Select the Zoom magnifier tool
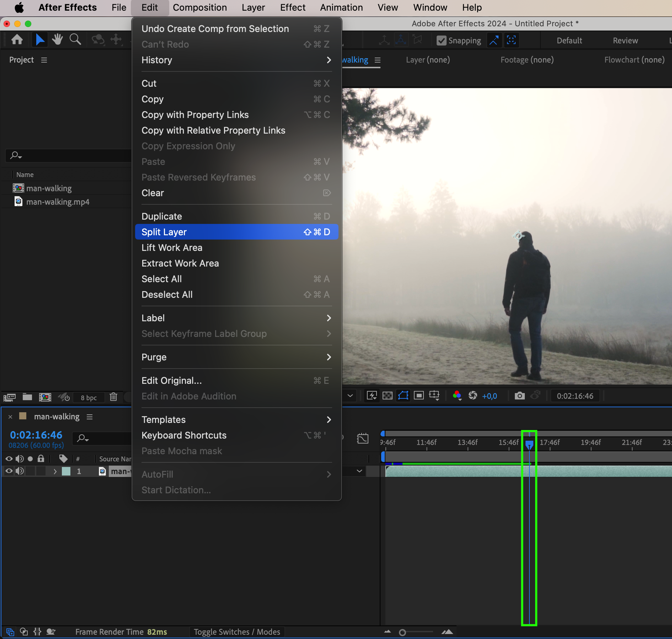 pos(75,39)
